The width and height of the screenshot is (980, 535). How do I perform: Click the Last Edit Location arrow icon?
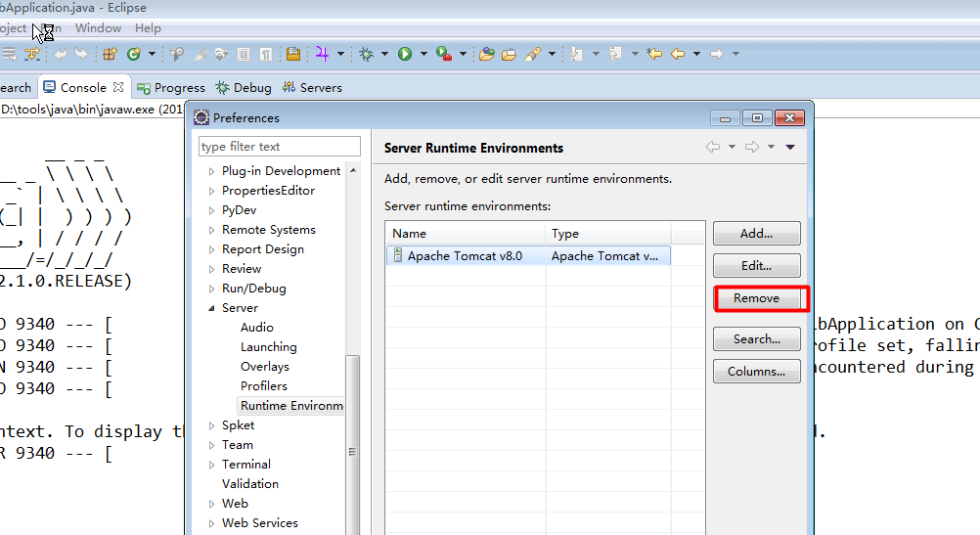[x=654, y=54]
